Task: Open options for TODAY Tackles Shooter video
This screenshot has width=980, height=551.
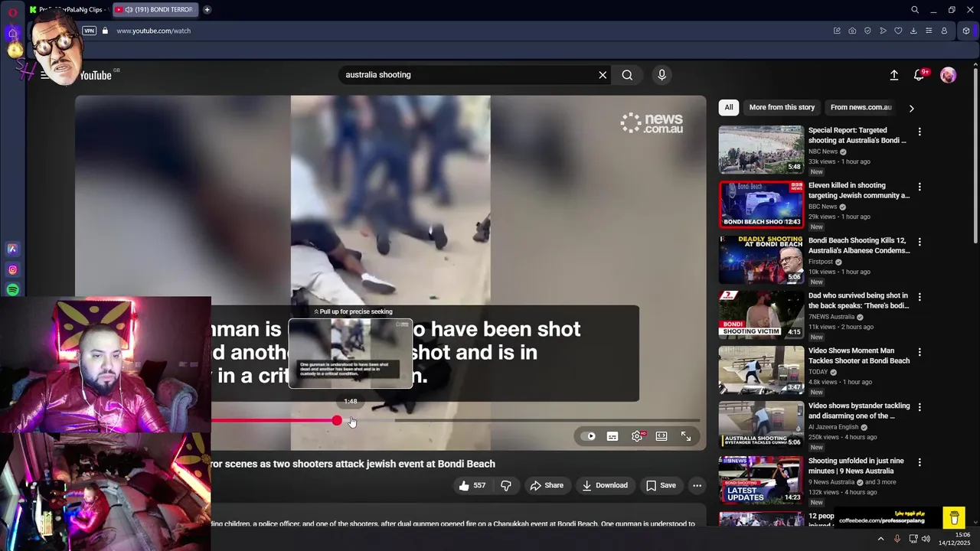Action: point(920,352)
